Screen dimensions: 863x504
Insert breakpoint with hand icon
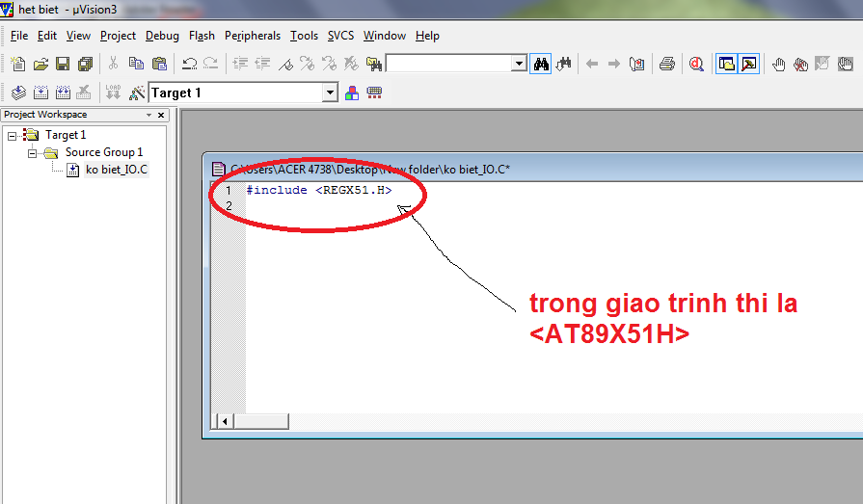[x=778, y=64]
